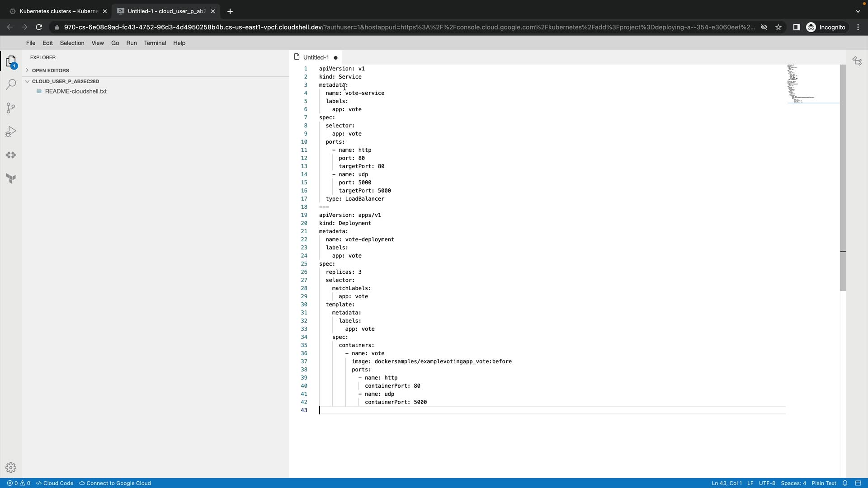The image size is (868, 488).
Task: Open the Search view in activity bar
Action: coord(11,84)
